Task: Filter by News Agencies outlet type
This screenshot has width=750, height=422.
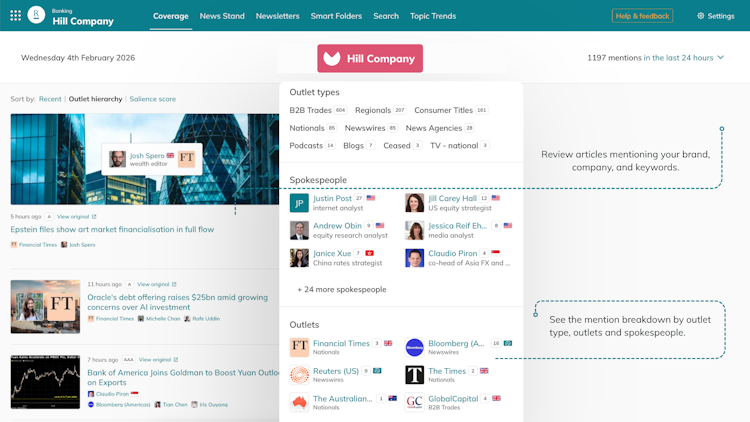Action: [440, 128]
